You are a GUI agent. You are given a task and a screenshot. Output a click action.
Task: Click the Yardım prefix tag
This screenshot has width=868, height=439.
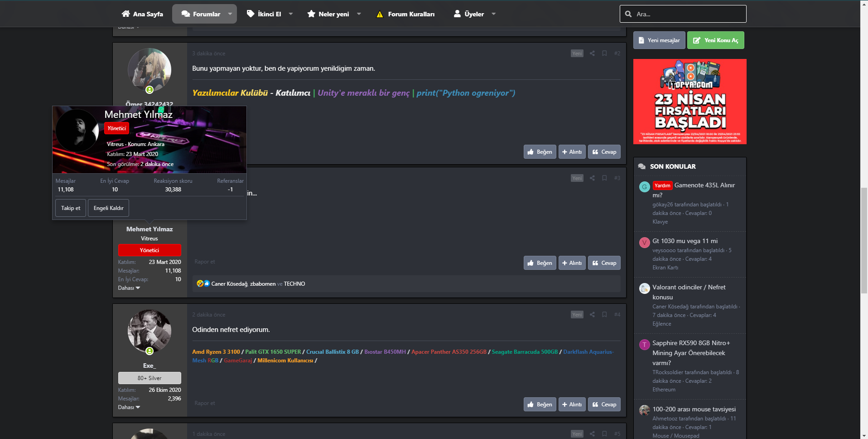click(662, 185)
